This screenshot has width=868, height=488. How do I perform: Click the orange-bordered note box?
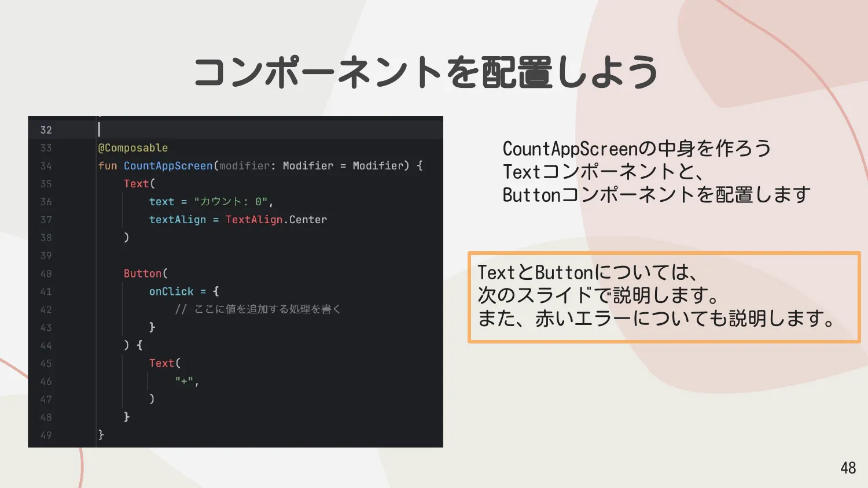point(663,297)
